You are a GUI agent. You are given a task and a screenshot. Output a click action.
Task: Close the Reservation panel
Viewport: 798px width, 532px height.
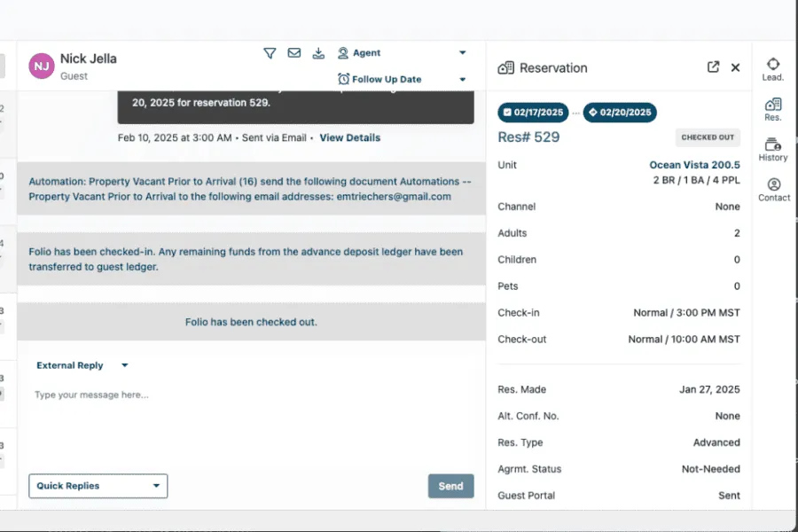click(735, 67)
